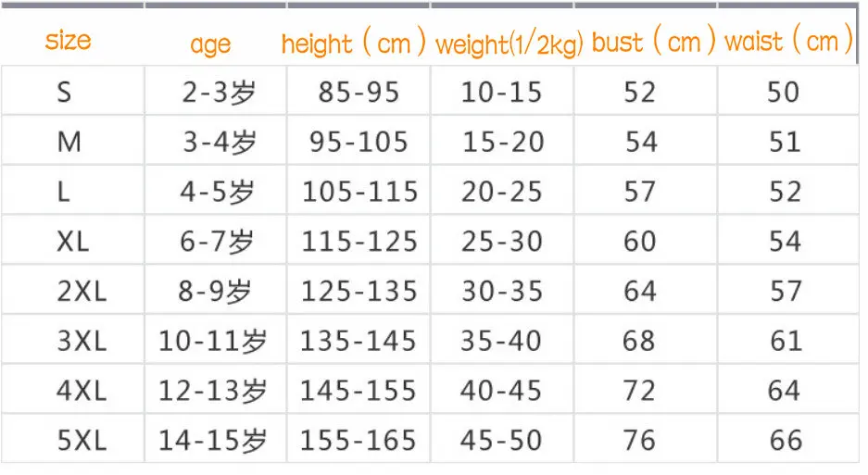The image size is (868, 475).
Task: Select the 'waist (cm)' header
Action: (x=789, y=41)
